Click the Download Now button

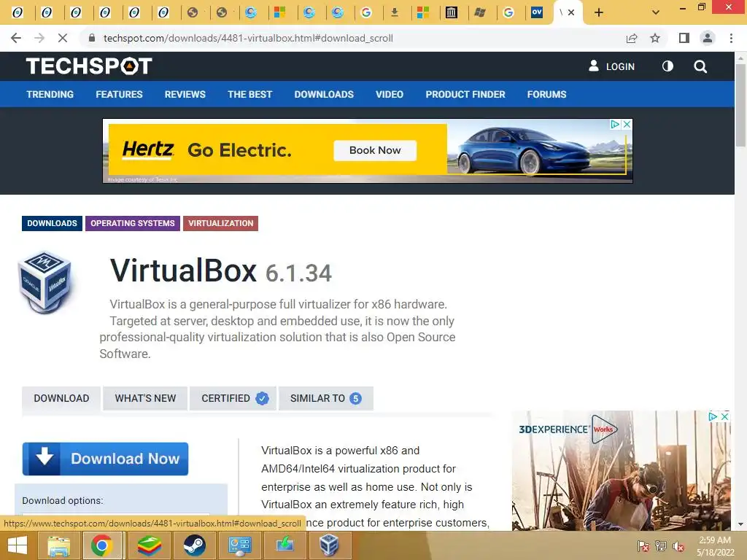point(105,459)
